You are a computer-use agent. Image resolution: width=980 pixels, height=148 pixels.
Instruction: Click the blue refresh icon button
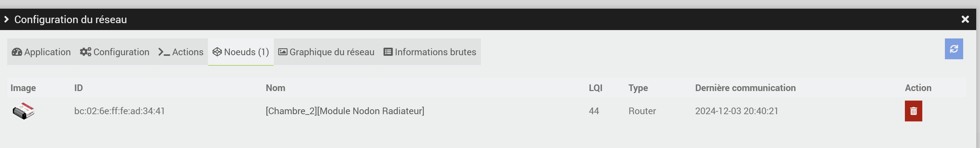pyautogui.click(x=953, y=49)
